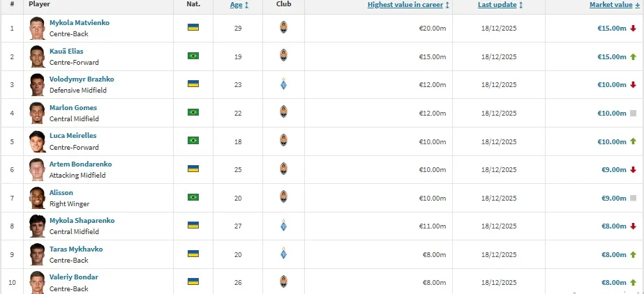The height and width of the screenshot is (294, 644).
Task: Sort table by Age column
Action: point(234,5)
